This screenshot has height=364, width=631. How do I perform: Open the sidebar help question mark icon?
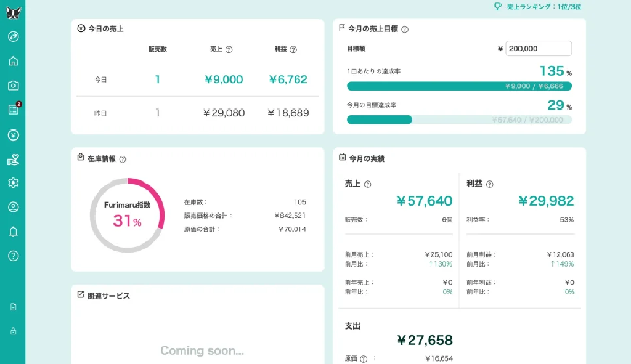(13, 256)
